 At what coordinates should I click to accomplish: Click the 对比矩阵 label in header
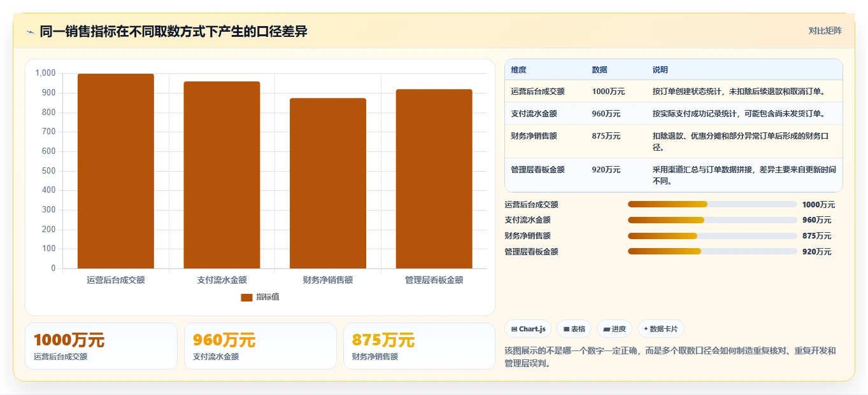click(825, 31)
